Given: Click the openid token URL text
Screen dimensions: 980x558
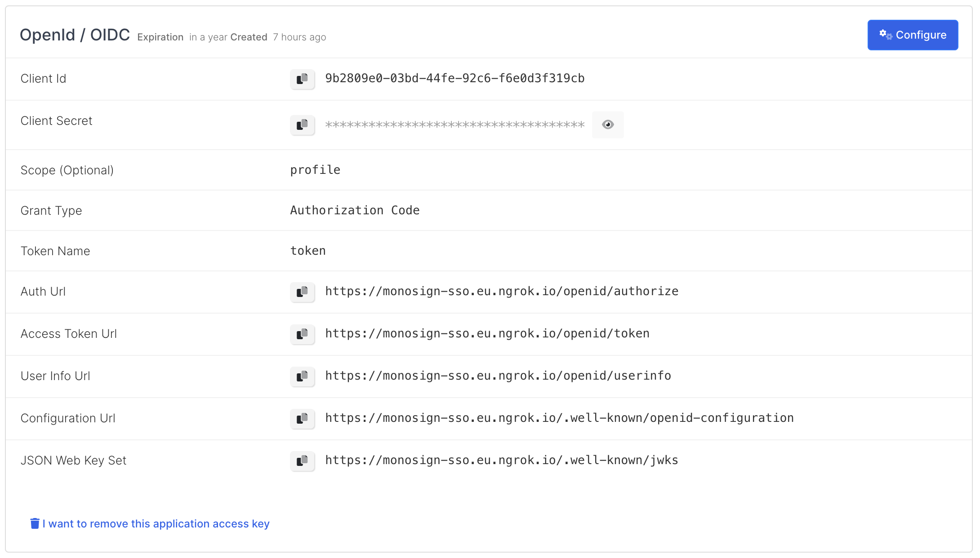Looking at the screenshot, I should coord(487,334).
